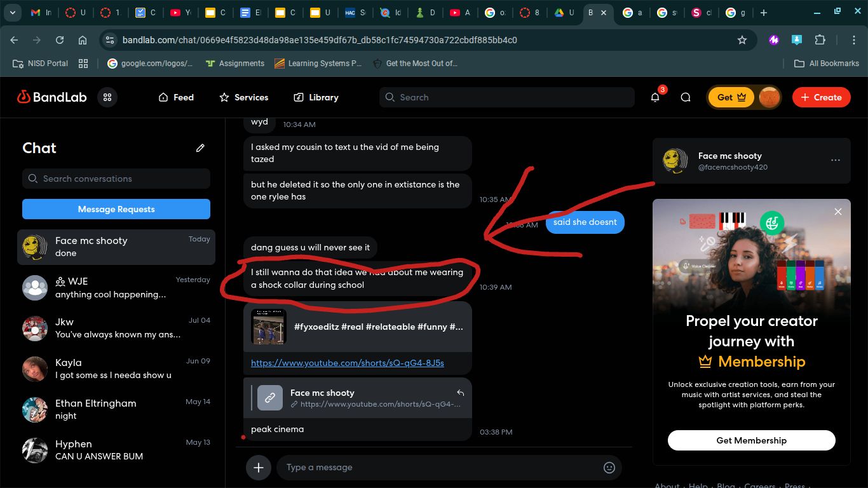Open the three-dot menu for Face mc shooty
Viewport: 868px width, 488px height.
tap(836, 161)
